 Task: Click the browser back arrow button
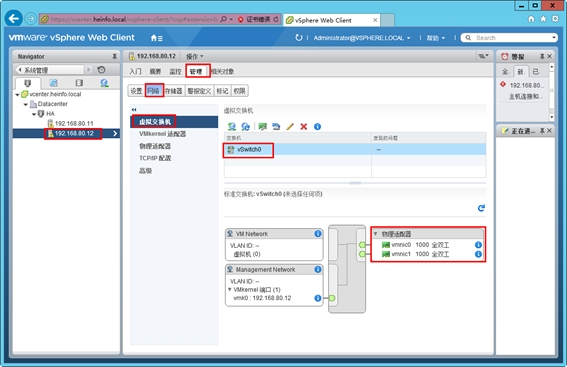click(x=14, y=18)
